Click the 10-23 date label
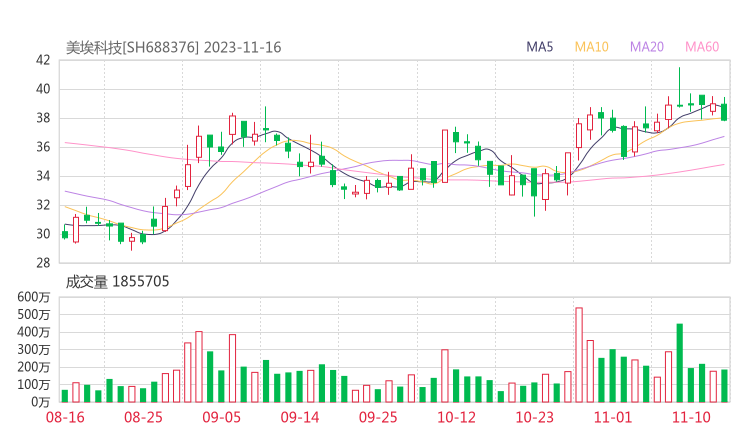This screenshot has height=440, width=740. (x=534, y=417)
